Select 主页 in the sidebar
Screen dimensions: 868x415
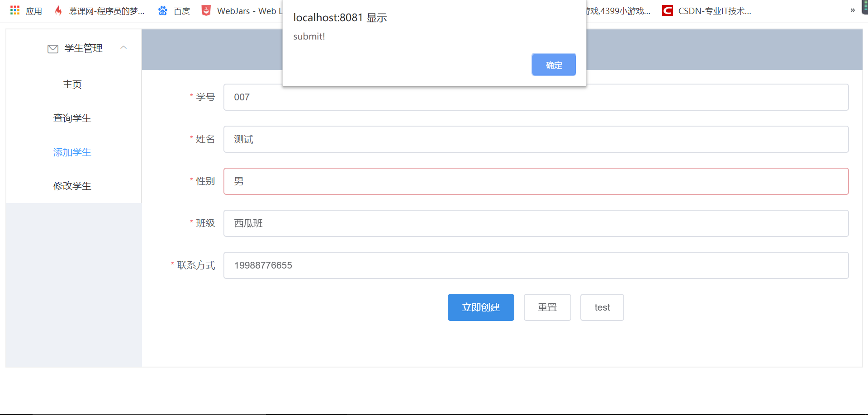72,85
